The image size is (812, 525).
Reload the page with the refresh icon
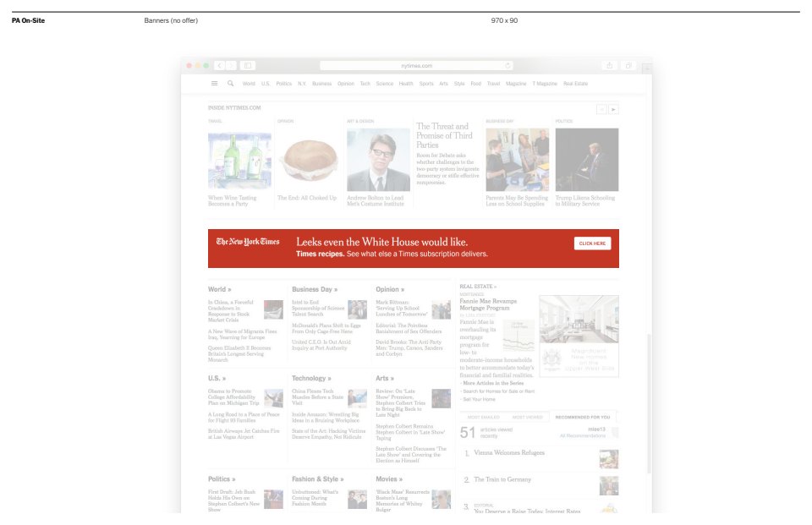coord(508,66)
